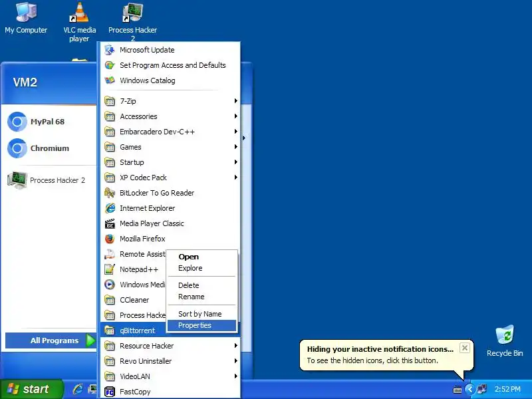
Task: Select the qBittorrent folder entry
Action: click(134, 331)
